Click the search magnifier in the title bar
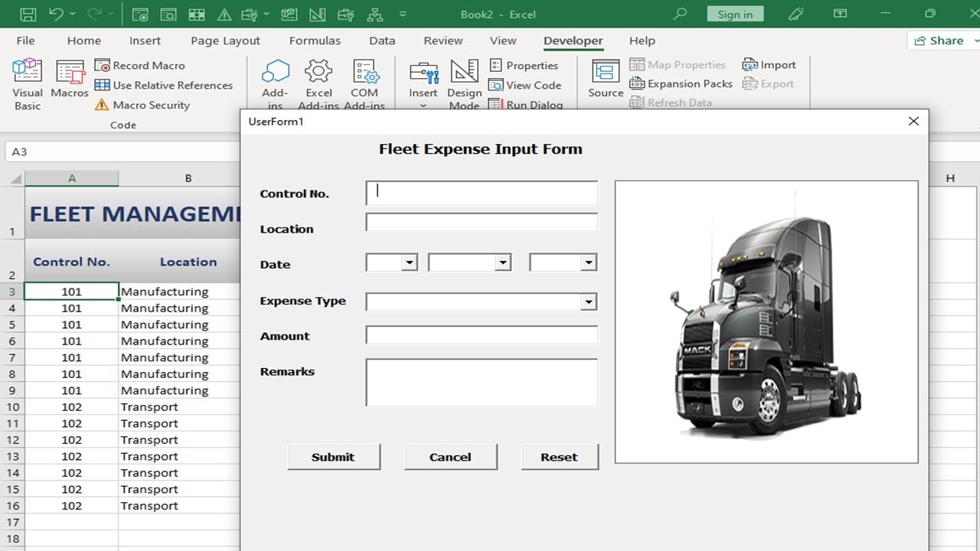This screenshot has width=980, height=551. coord(680,14)
